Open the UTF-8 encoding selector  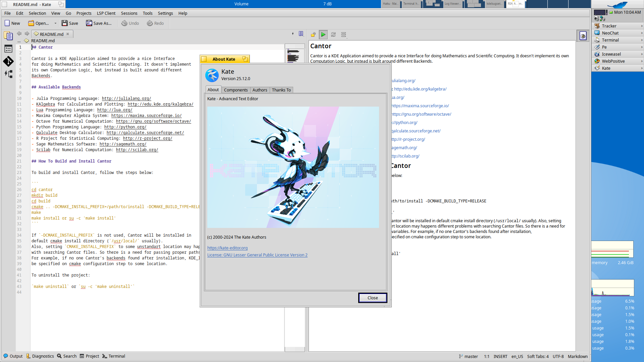point(558,356)
